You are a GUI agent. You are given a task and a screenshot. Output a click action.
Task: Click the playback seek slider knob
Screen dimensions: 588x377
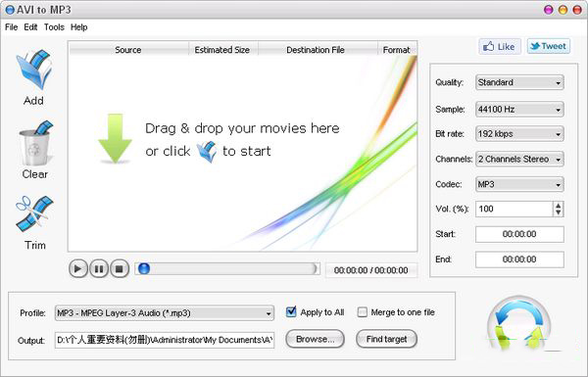pyautogui.click(x=144, y=268)
